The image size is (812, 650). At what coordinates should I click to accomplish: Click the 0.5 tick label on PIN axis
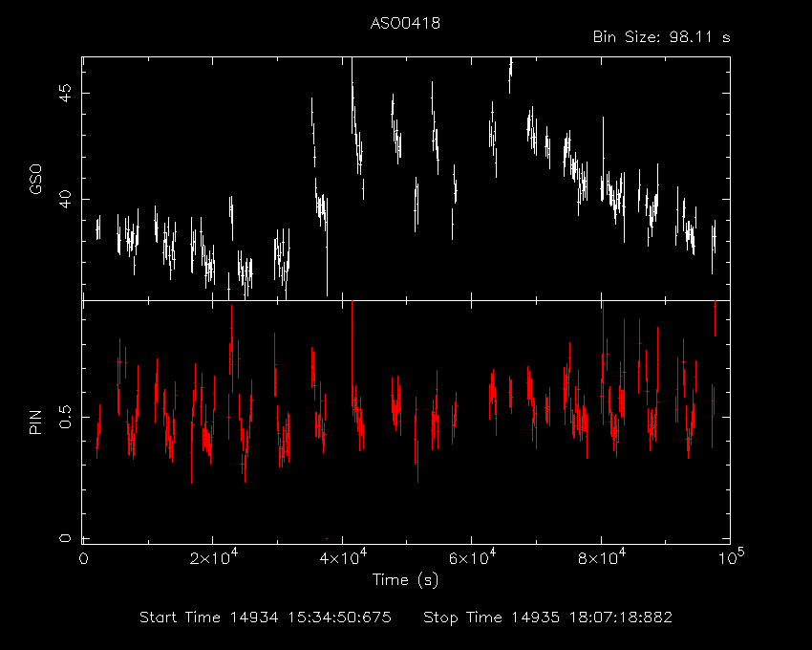[65, 417]
